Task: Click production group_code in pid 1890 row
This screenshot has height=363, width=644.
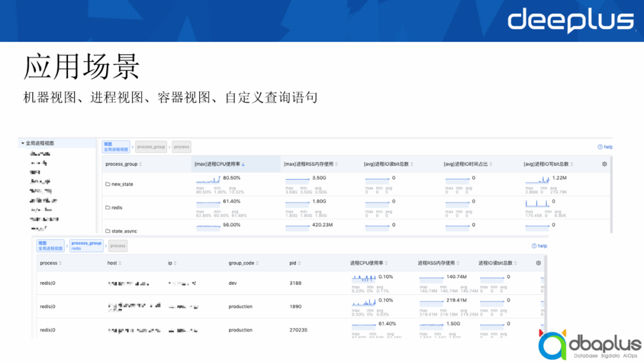Action: [x=241, y=307]
